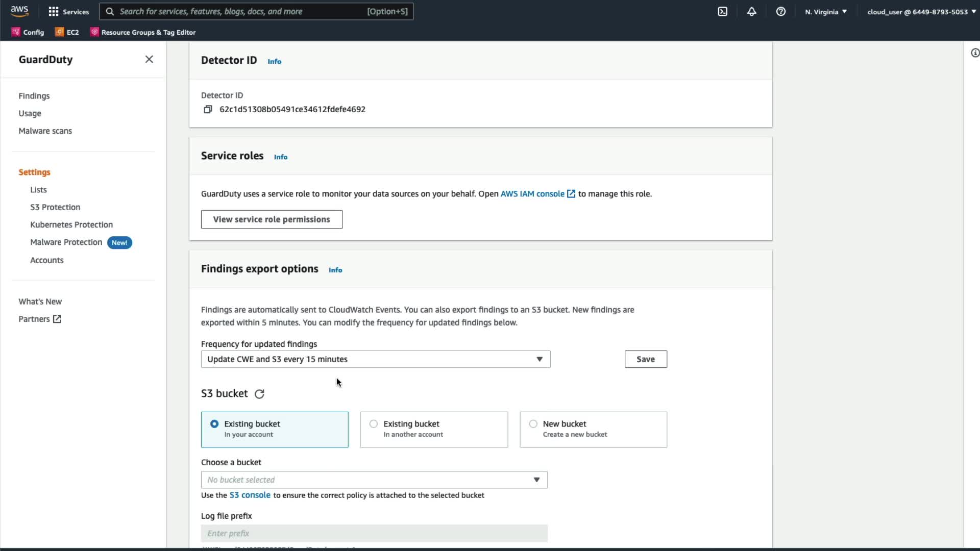Expand Frequency for updated findings dropdown

click(x=376, y=359)
